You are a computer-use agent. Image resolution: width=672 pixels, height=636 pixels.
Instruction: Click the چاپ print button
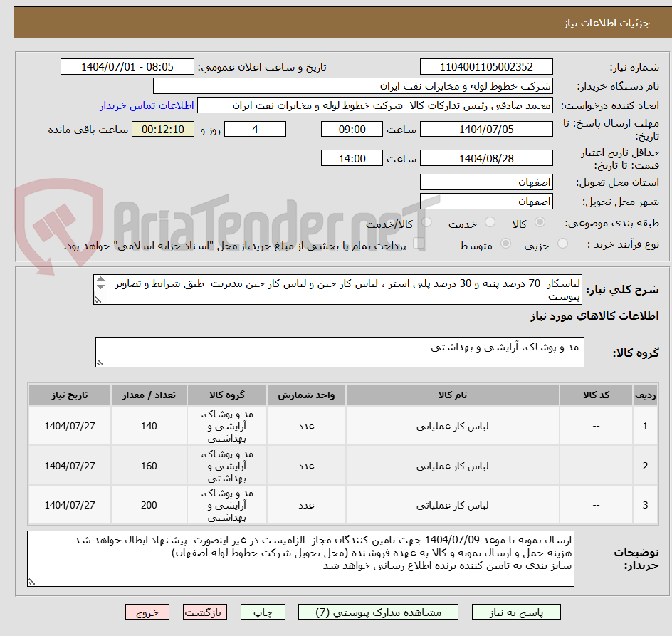pyautogui.click(x=263, y=612)
